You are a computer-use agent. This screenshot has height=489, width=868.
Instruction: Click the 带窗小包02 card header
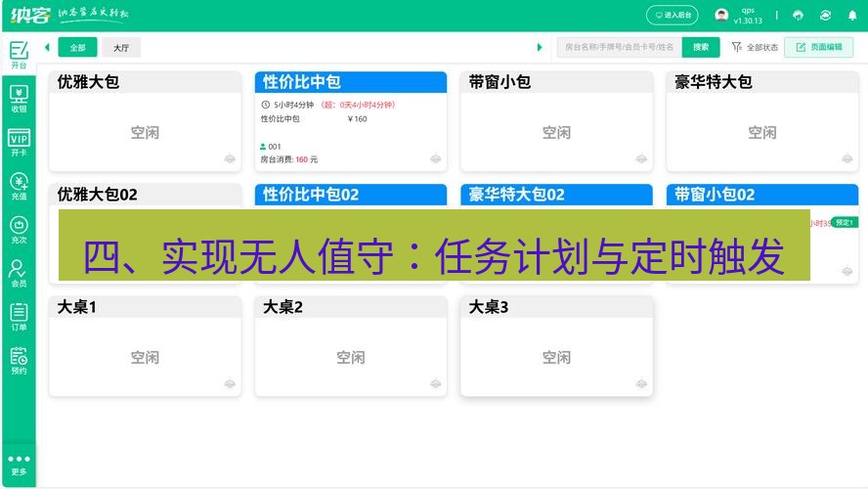click(x=762, y=195)
